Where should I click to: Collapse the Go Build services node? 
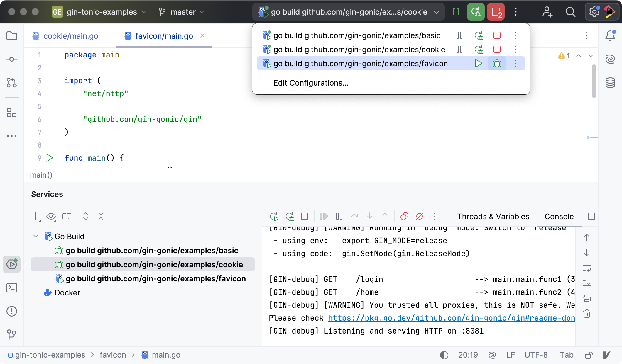[36, 237]
